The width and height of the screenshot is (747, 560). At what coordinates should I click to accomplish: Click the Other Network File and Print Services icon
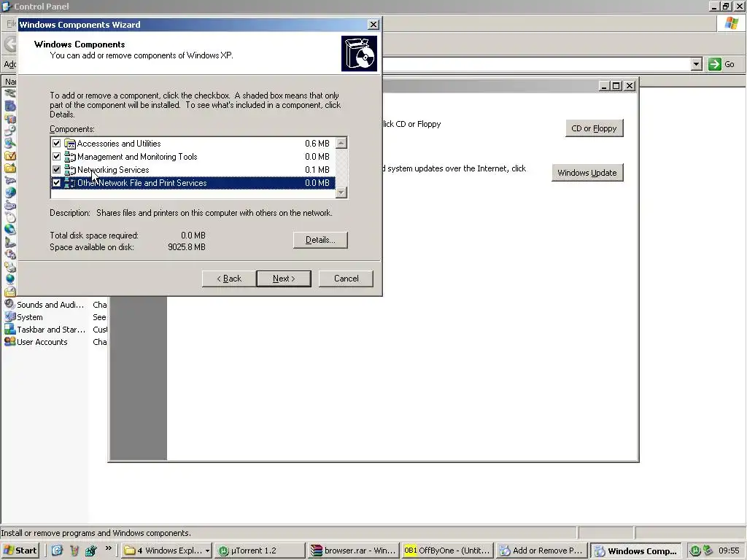coord(70,183)
